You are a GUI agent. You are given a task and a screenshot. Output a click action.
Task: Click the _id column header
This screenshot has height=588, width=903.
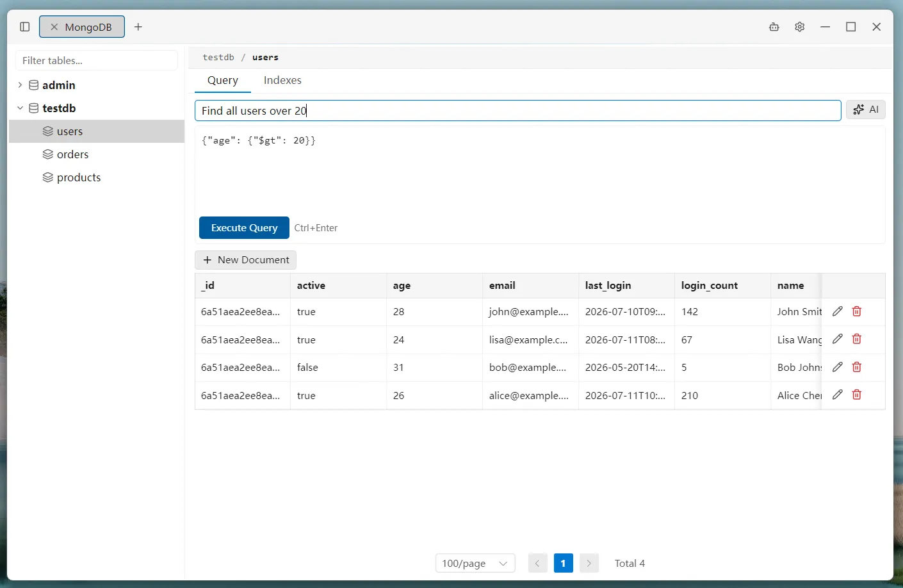(x=243, y=286)
